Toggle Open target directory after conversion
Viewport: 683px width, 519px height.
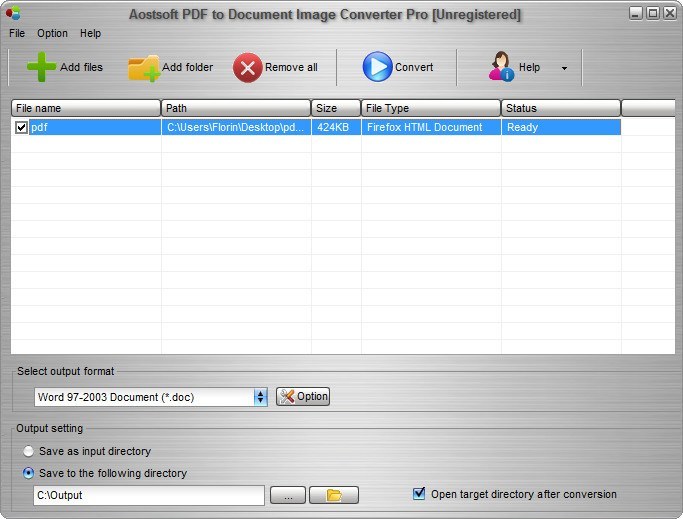pos(419,493)
